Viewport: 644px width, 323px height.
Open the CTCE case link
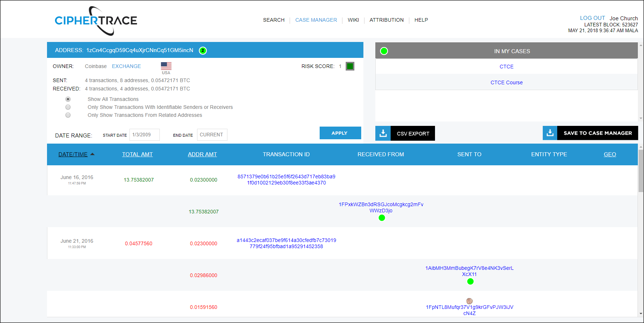click(x=506, y=67)
